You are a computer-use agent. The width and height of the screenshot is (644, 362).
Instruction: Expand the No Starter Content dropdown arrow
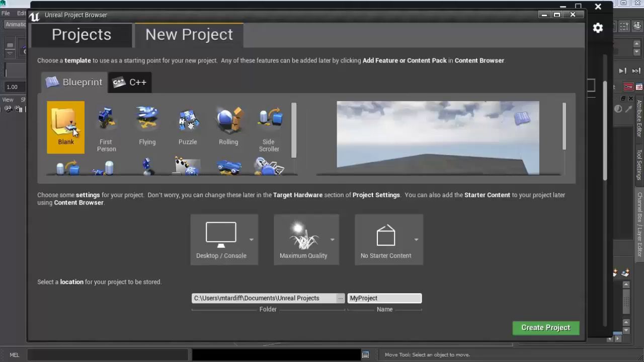point(416,239)
